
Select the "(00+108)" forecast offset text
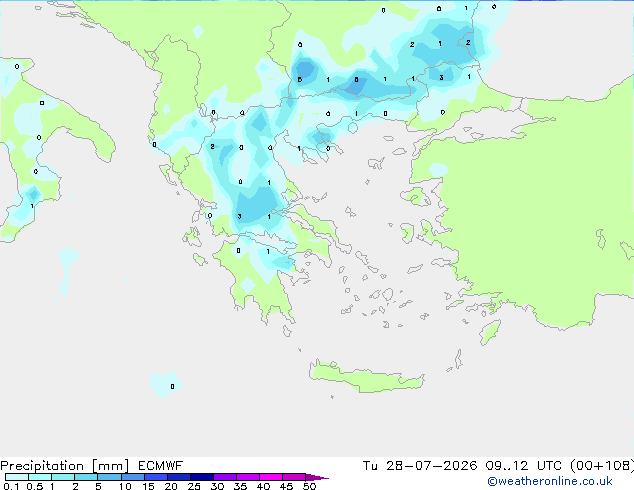point(602,466)
